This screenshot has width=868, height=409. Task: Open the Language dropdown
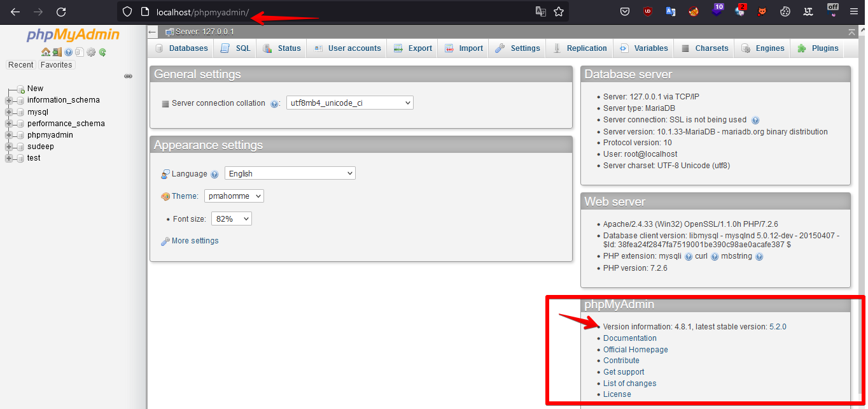pos(290,173)
